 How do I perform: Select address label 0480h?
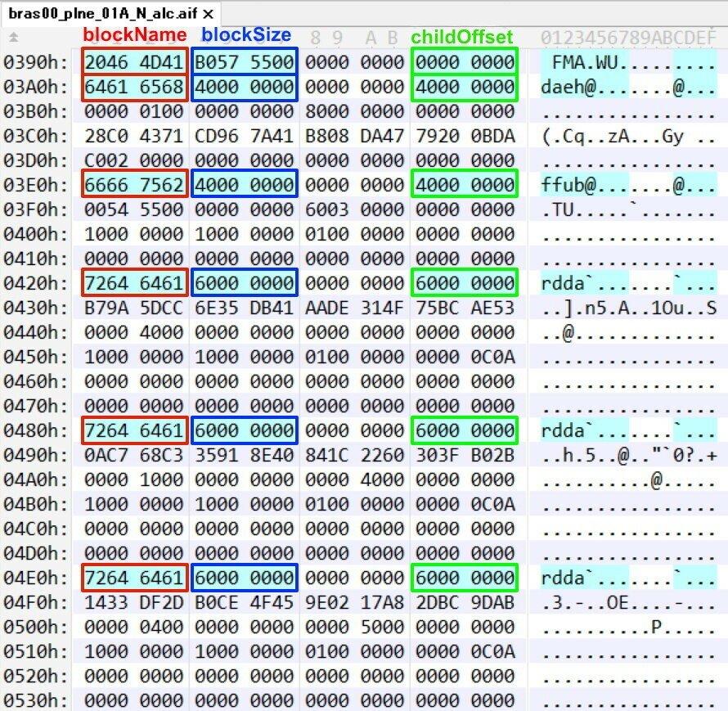pyautogui.click(x=35, y=430)
